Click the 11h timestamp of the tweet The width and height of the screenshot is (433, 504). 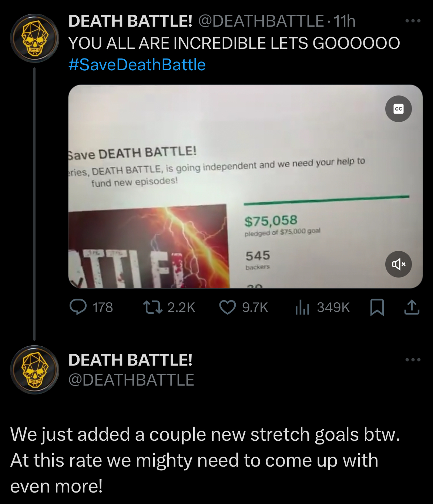345,21
